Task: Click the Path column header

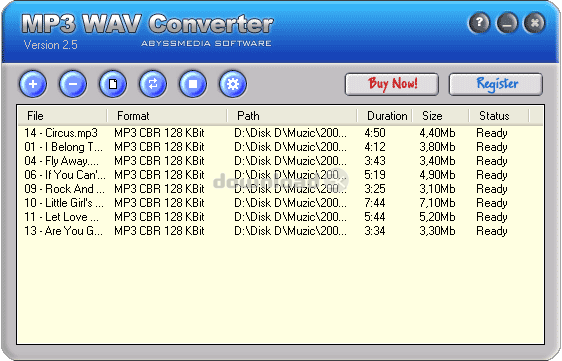Action: pos(292,116)
